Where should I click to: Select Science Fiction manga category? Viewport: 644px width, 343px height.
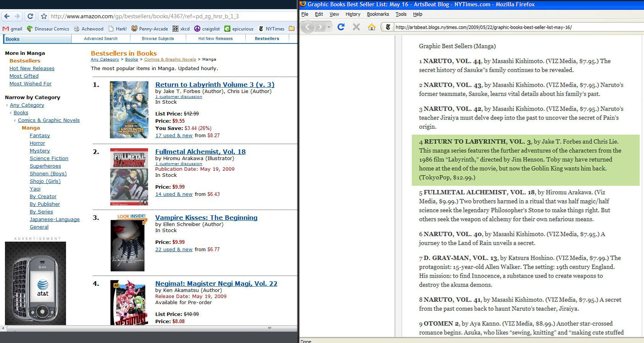tap(49, 158)
